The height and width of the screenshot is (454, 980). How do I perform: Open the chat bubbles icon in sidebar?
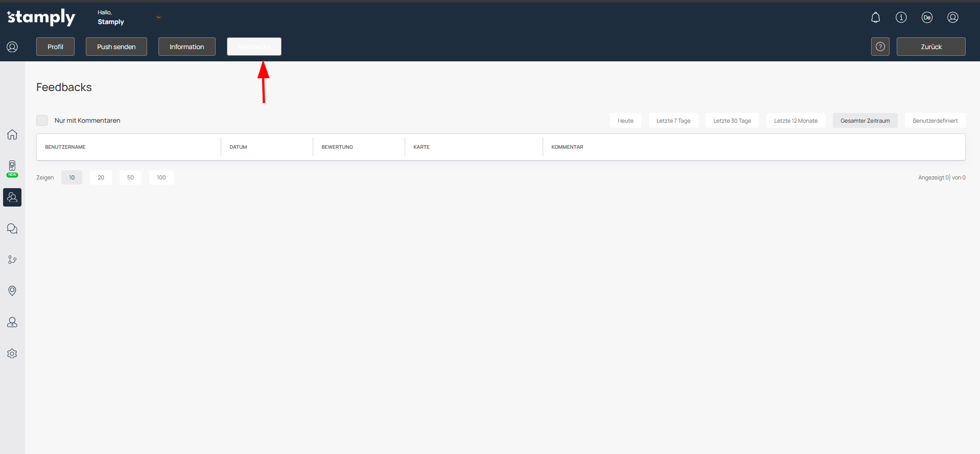[x=12, y=229]
